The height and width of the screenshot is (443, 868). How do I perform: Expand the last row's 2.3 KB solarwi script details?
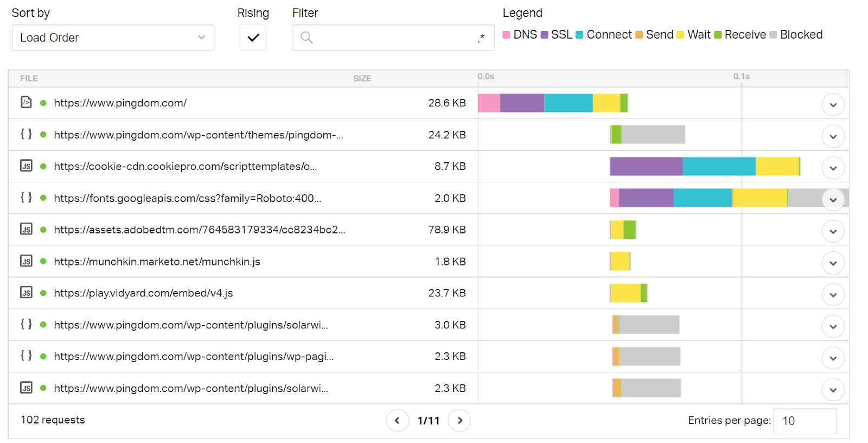(x=833, y=390)
